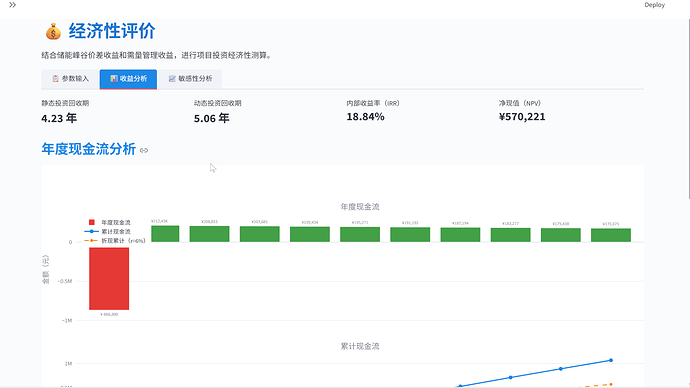
Task: Click the 累计现金流 chart subtitle
Action: point(360,346)
